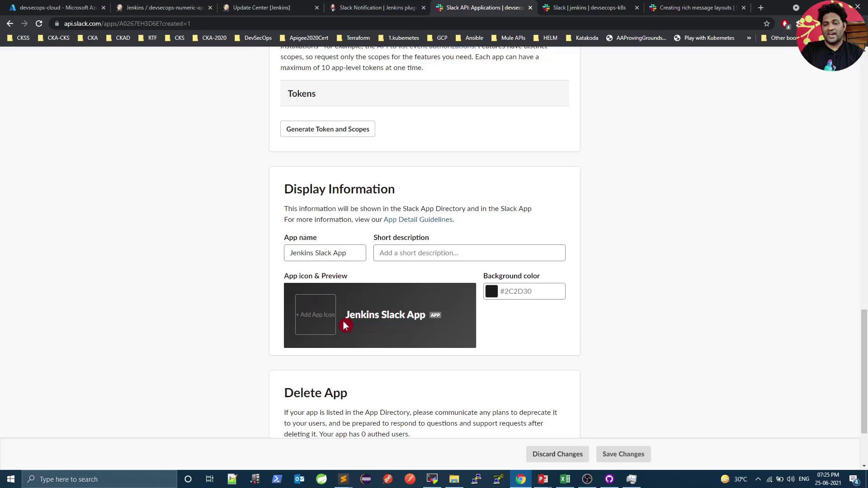
Task: Expand the hidden bookmarks chevron
Action: click(749, 38)
